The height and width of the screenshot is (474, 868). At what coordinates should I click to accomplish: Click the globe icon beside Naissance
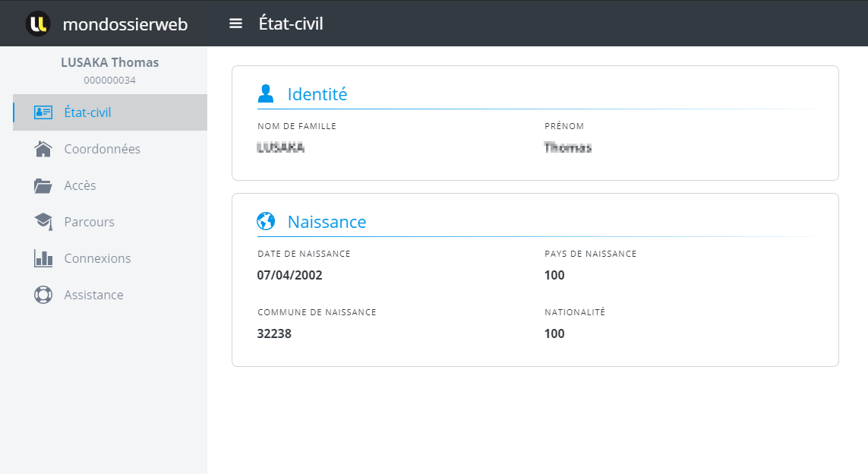(x=266, y=222)
